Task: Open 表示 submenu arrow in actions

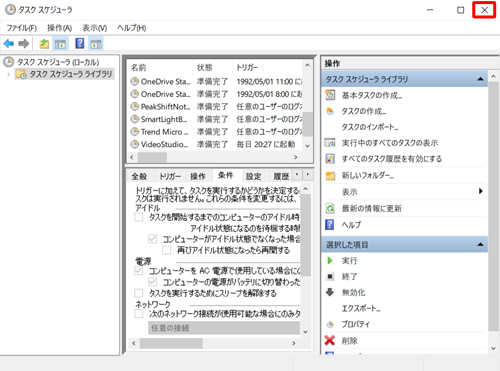Action: (480, 191)
